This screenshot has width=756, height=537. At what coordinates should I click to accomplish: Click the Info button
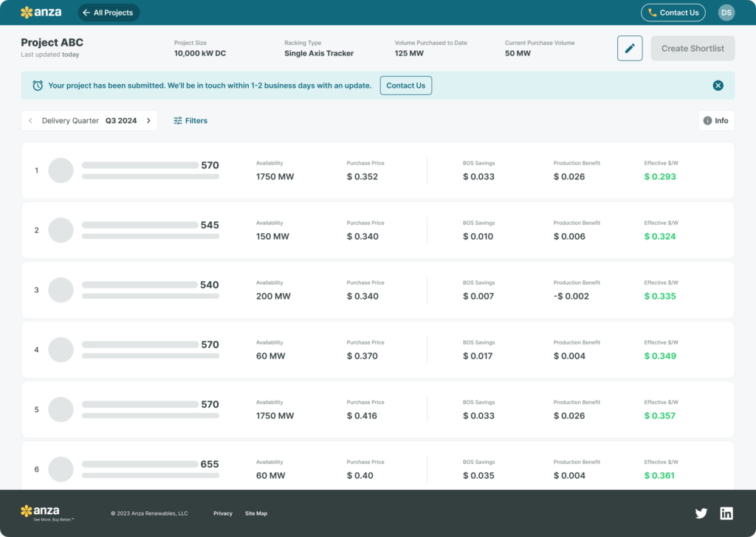pyautogui.click(x=716, y=121)
